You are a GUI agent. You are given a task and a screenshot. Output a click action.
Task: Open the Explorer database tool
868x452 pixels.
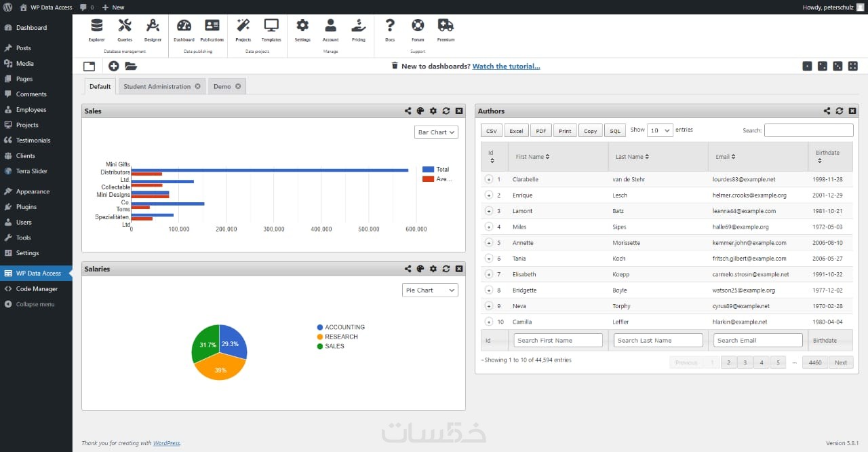97,30
